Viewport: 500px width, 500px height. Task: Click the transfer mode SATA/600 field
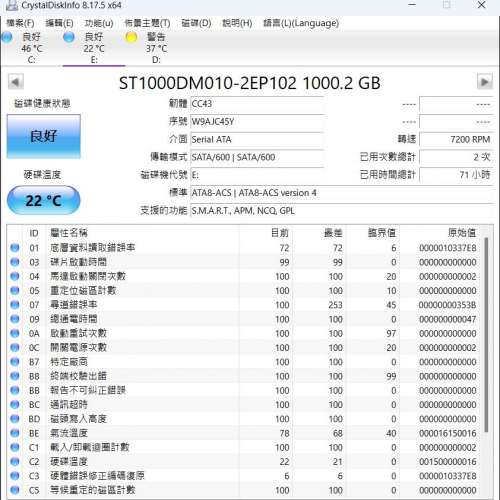tap(257, 157)
